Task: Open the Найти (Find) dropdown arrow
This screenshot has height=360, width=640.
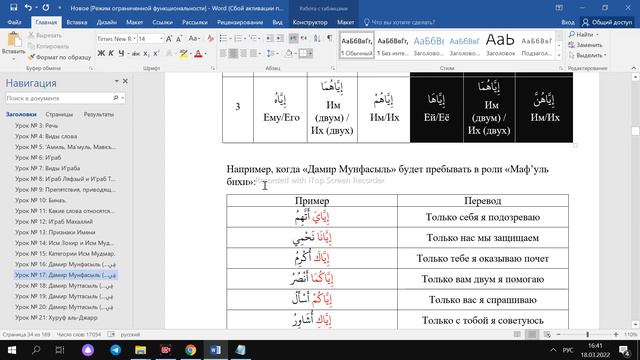Action: tap(598, 35)
